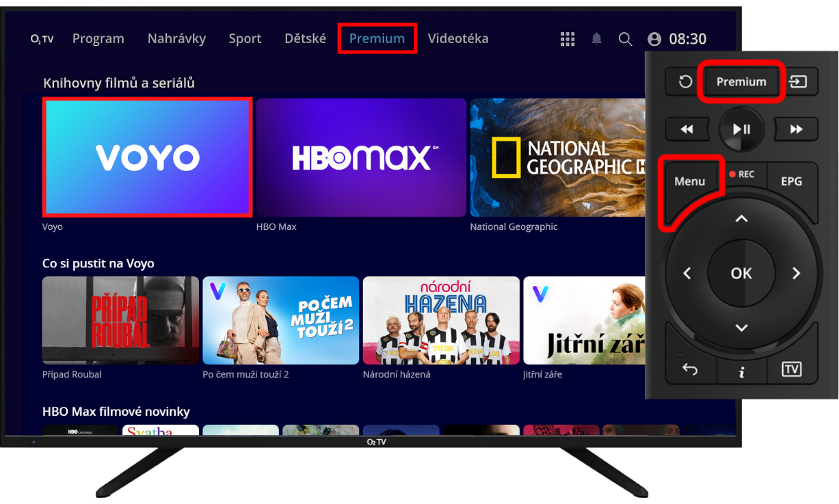Open search with the magnifier icon
Screen dimensions: 839x504
(625, 39)
